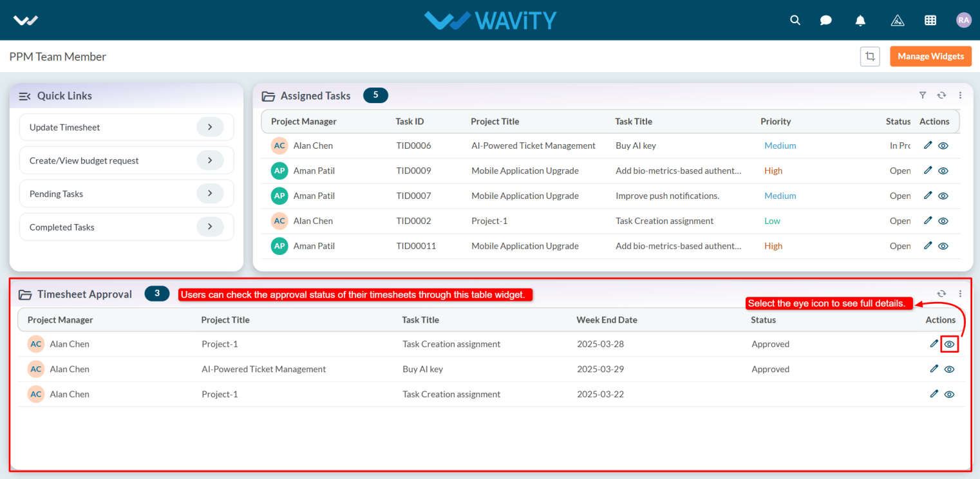Viewport: 980px width, 479px height.
Task: Click the Assigned Tasks folder icon
Action: [x=268, y=97]
